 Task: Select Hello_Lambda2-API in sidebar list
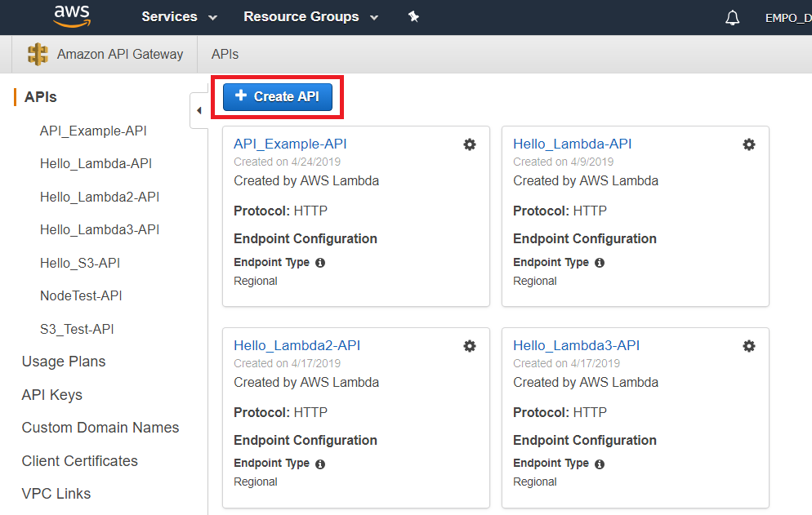tap(100, 198)
